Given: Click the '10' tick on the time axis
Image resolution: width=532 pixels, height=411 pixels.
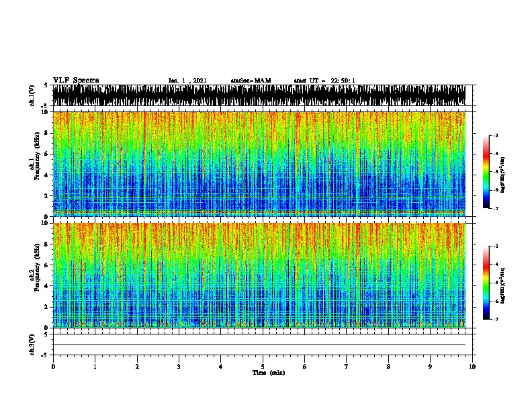Looking at the screenshot, I should 472,367.
